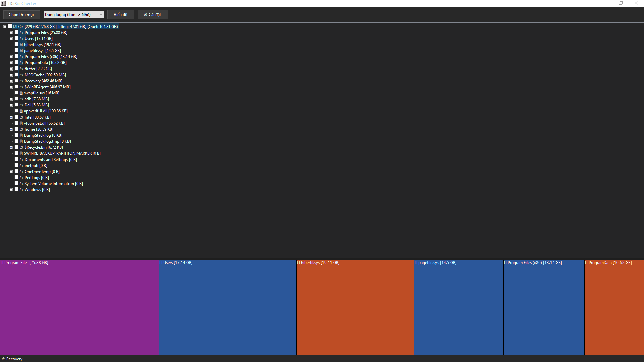Click the home folder icon
The width and height of the screenshot is (644, 362).
click(x=21, y=129)
